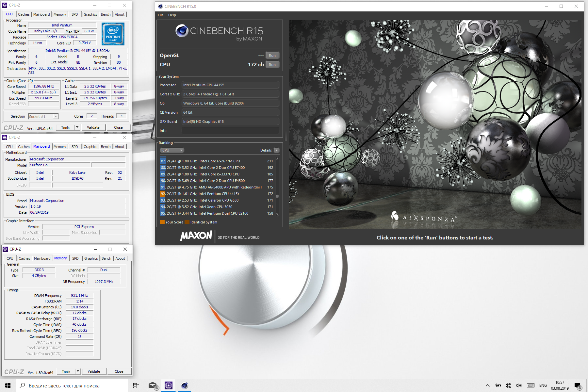Switch to CPU-Z via taskbar icon
Image resolution: width=588 pixels, height=392 pixels.
pyautogui.click(x=169, y=385)
